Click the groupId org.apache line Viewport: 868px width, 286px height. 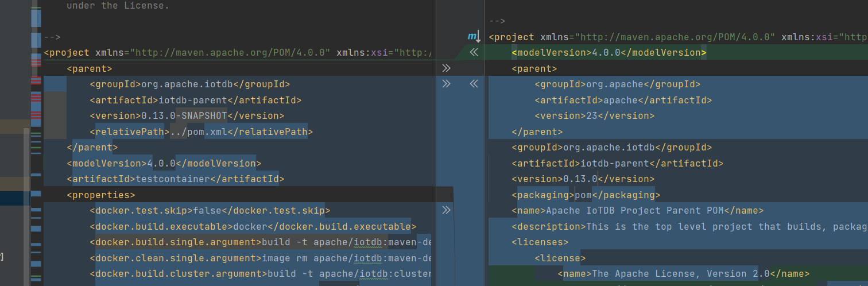618,84
